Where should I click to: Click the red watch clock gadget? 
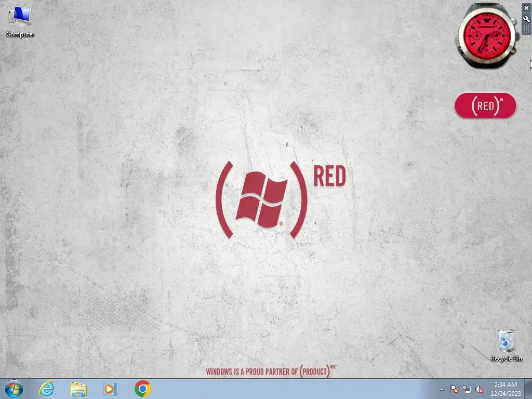[487, 35]
